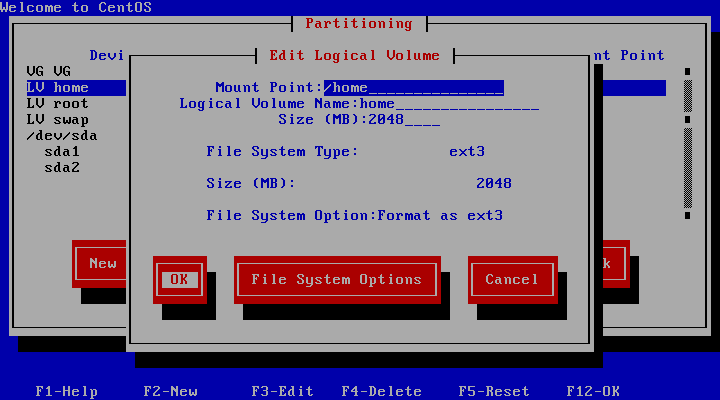
Task: Select the LV swap volume
Action: click(x=58, y=120)
